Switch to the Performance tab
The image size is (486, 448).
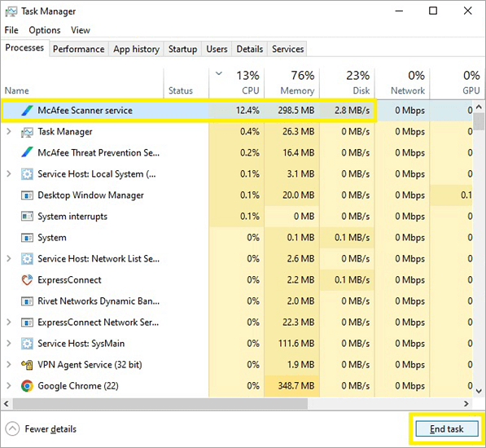78,49
